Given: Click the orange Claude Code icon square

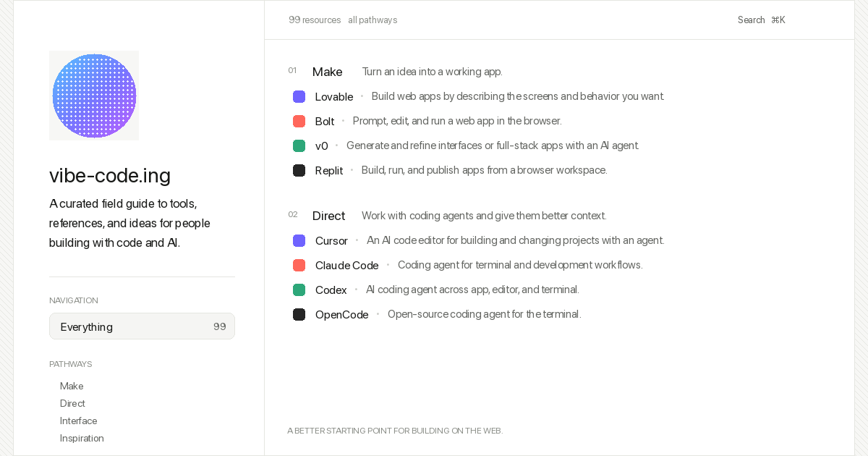Looking at the screenshot, I should click(x=299, y=265).
